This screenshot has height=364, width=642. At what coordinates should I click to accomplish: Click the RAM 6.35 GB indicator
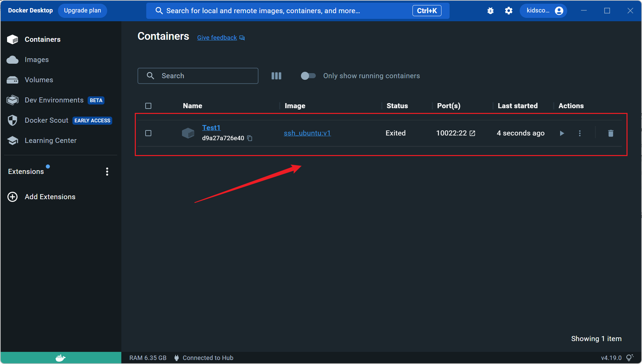148,358
